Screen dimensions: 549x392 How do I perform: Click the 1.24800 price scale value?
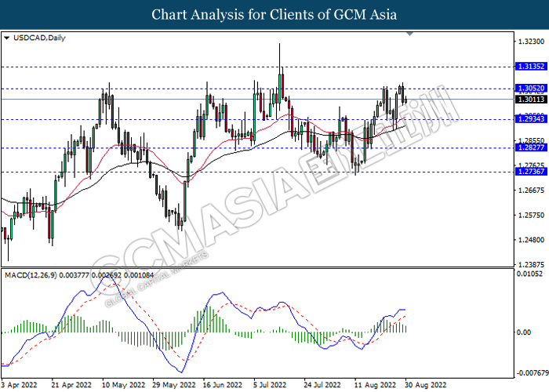pyautogui.click(x=531, y=240)
